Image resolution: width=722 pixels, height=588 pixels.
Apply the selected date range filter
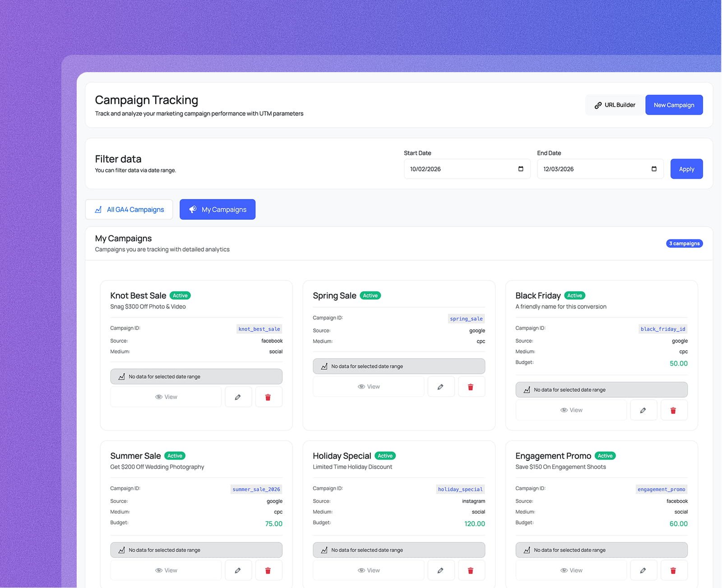pyautogui.click(x=686, y=169)
